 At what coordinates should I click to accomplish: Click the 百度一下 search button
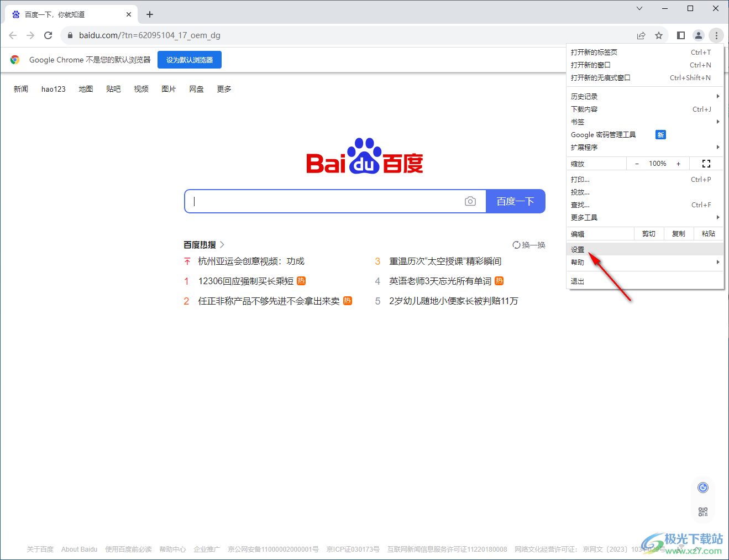(x=516, y=201)
